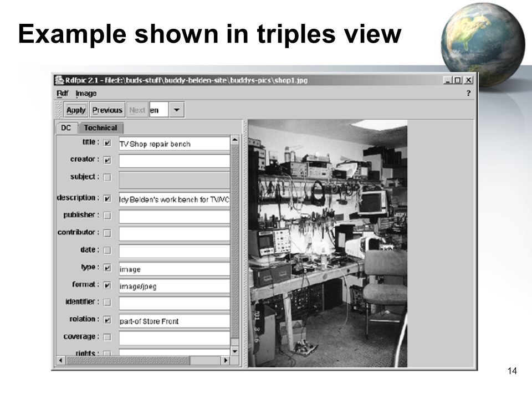The image size is (532, 399).
Task: Switch to the DC tab
Action: click(66, 128)
